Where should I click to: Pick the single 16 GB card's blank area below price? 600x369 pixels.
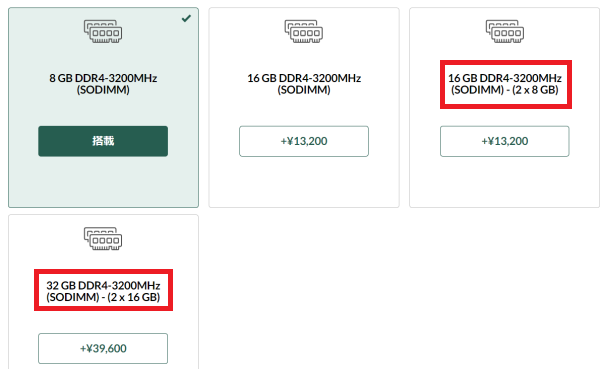[304, 182]
